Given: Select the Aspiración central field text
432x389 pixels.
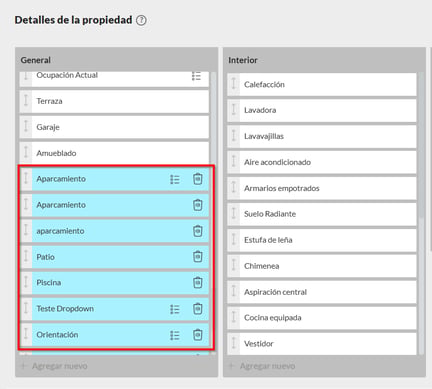Looking at the screenshot, I should coord(275,292).
